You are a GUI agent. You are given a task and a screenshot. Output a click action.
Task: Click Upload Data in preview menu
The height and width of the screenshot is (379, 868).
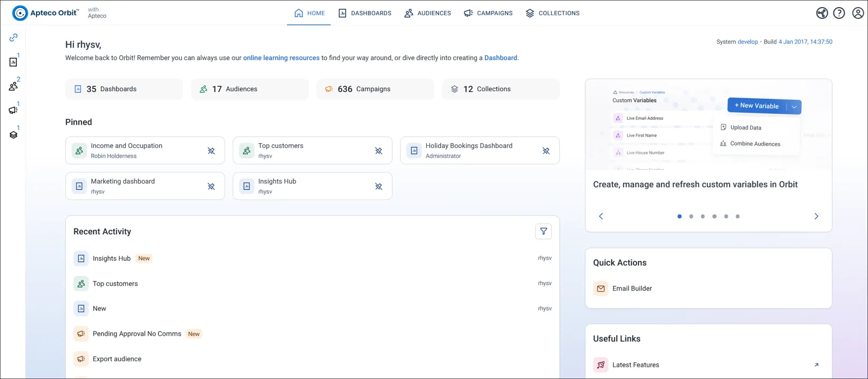tap(741, 128)
